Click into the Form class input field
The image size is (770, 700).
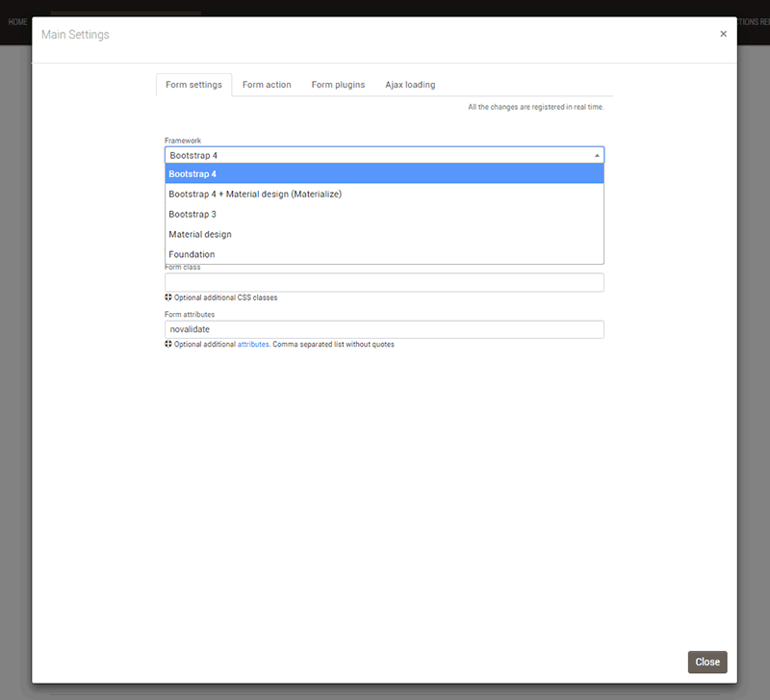pyautogui.click(x=384, y=282)
